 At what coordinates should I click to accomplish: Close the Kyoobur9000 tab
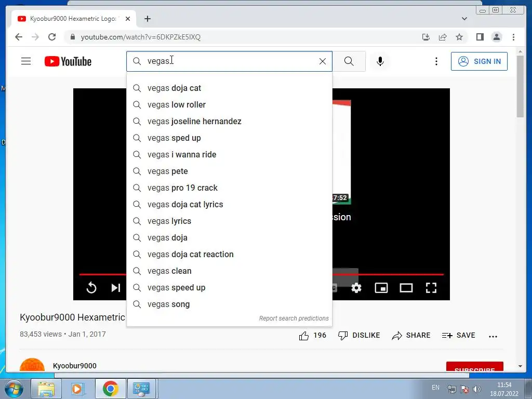click(x=128, y=19)
